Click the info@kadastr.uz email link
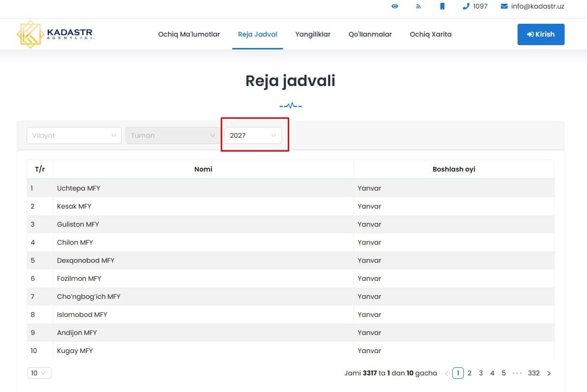The height and width of the screenshot is (392, 587). 538,7
